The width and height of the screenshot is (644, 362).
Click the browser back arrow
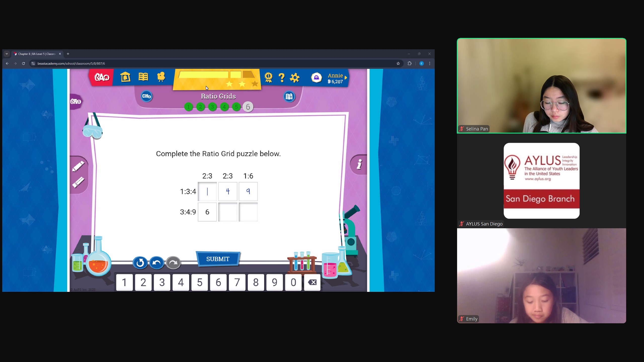click(7, 64)
